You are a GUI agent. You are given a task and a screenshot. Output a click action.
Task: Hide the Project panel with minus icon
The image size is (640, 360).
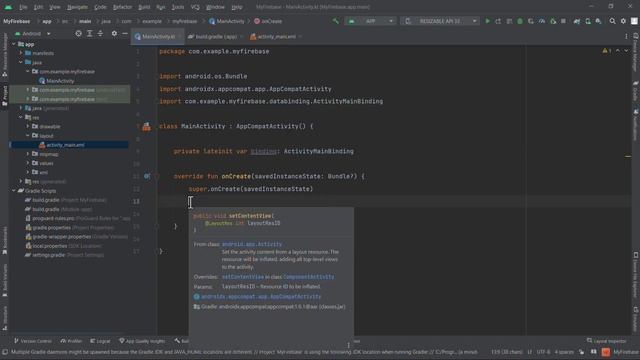pyautogui.click(x=125, y=33)
